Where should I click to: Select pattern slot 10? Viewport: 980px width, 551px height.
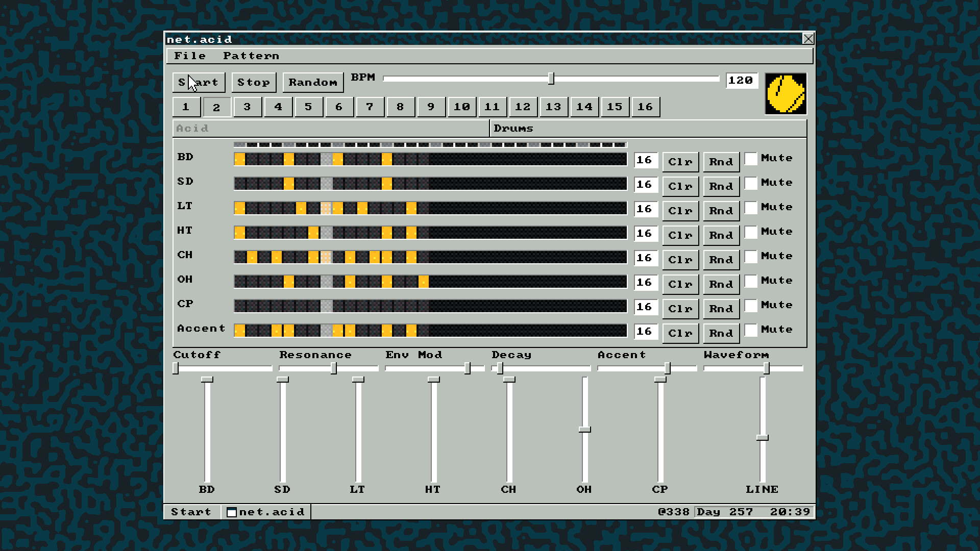461,107
